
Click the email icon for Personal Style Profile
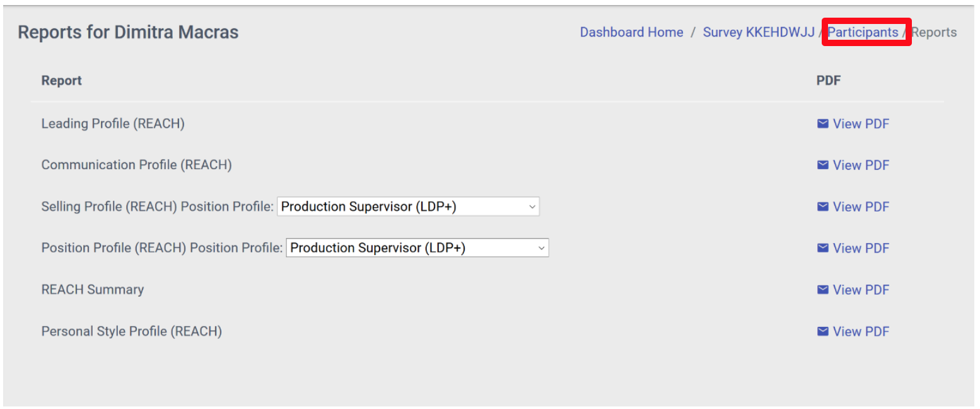(823, 331)
